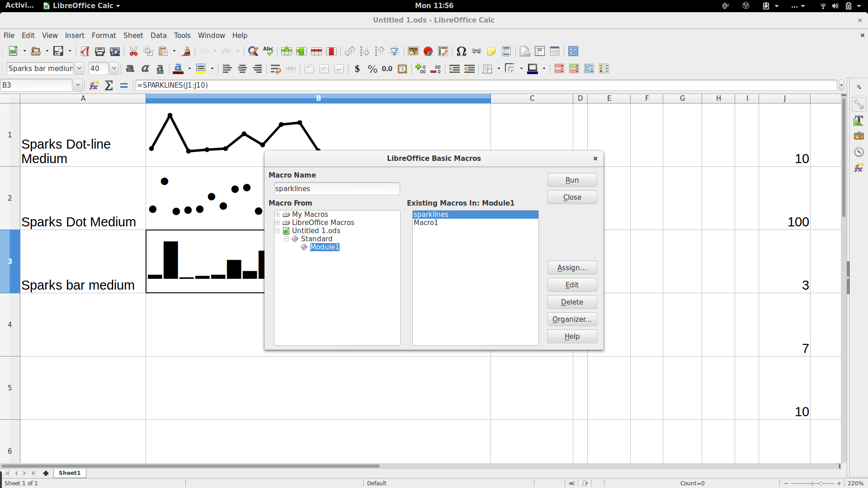Select the currency format icon
The width and height of the screenshot is (868, 488).
click(357, 69)
